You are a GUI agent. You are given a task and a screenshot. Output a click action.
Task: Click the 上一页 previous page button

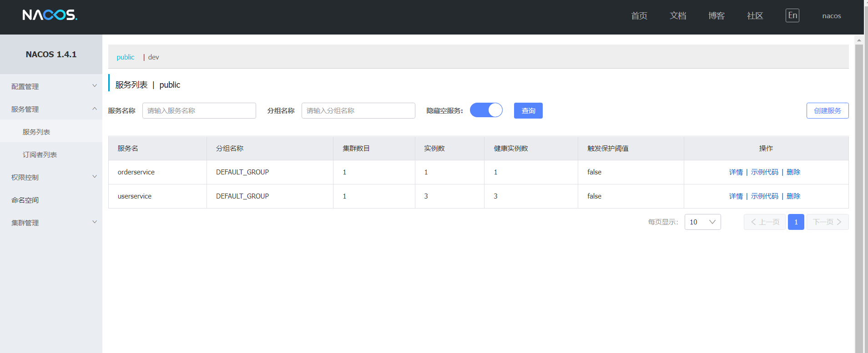point(765,222)
